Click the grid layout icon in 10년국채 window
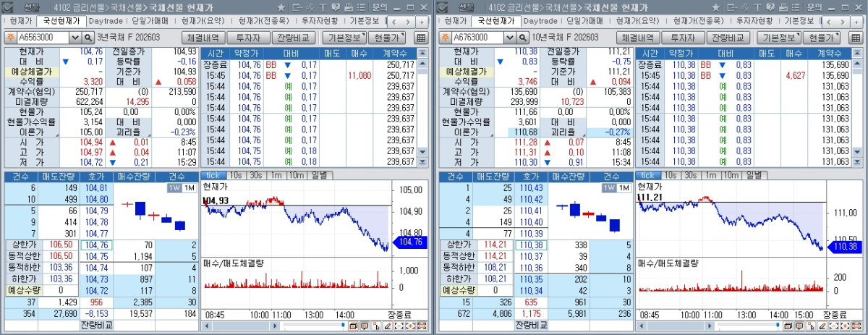This screenshot has height=335, width=868. (x=856, y=38)
